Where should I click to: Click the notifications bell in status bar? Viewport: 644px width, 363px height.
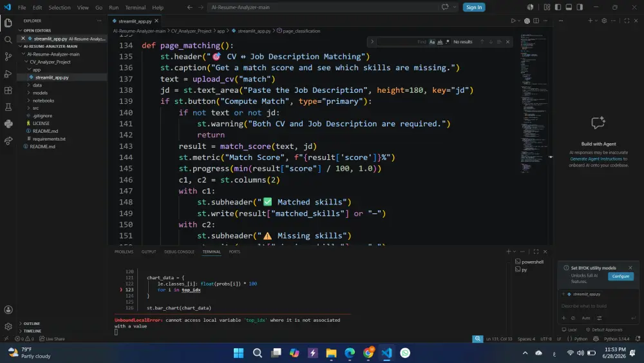point(638,338)
